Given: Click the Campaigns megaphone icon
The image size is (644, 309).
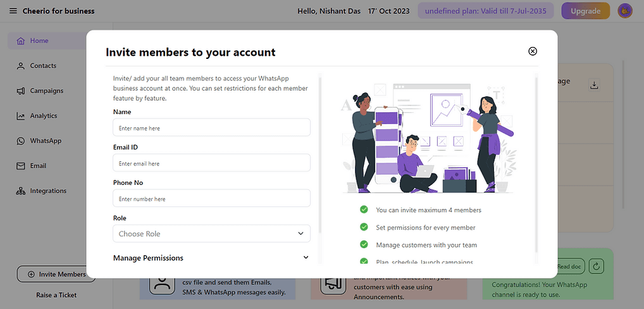Looking at the screenshot, I should pyautogui.click(x=20, y=91).
